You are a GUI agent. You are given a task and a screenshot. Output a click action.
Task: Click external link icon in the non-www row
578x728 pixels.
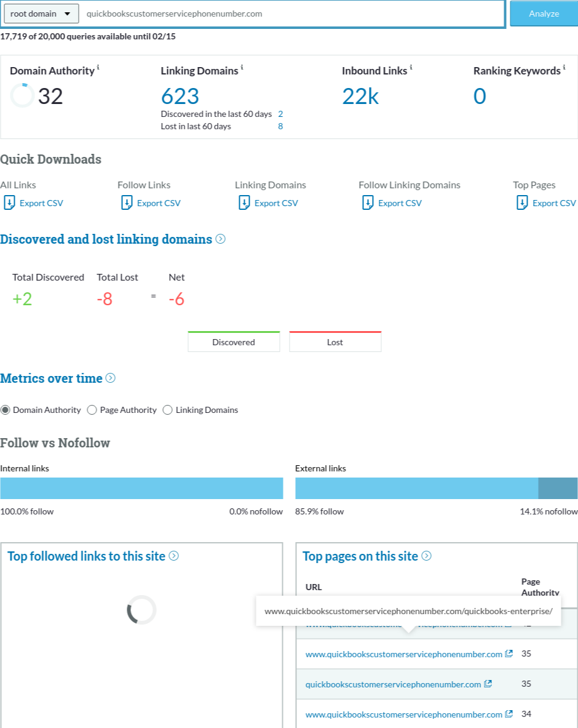(x=488, y=684)
